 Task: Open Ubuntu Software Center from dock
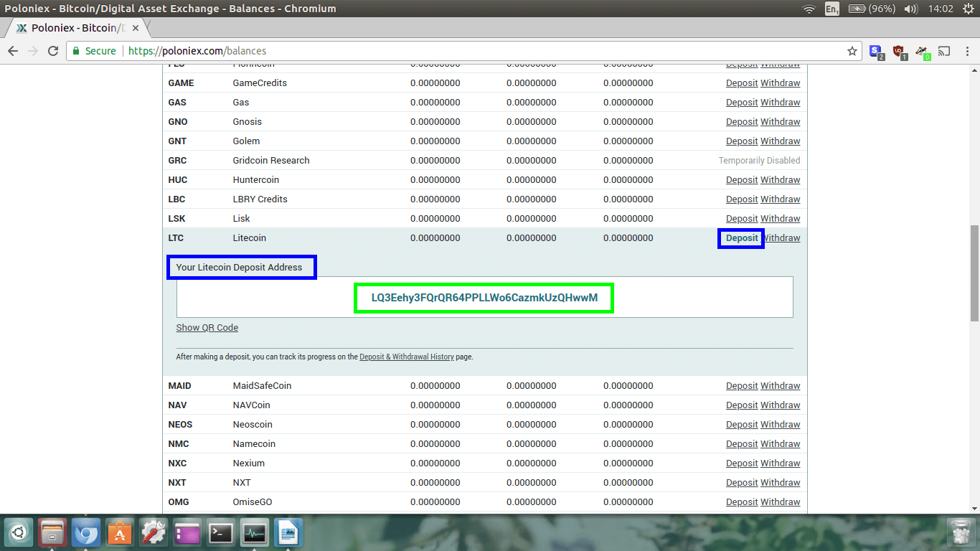point(120,533)
